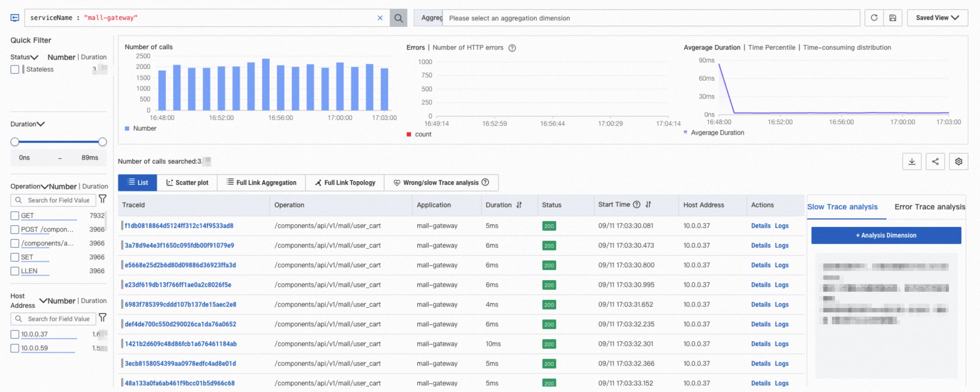This screenshot has height=392, width=980.
Task: Check the LLEN operation filter
Action: coord(15,271)
